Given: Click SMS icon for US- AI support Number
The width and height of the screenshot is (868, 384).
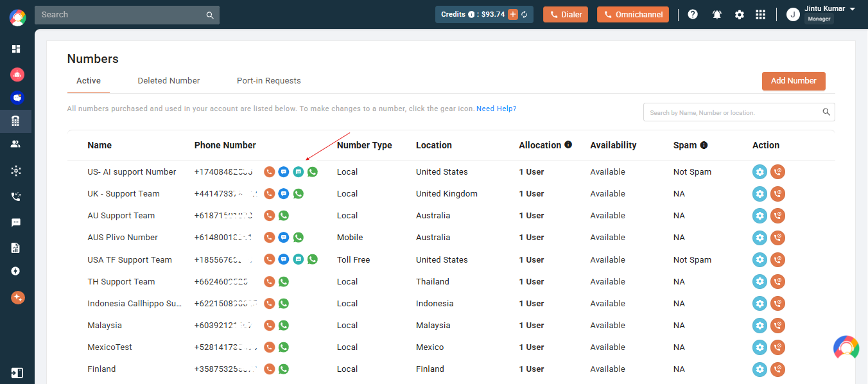Looking at the screenshot, I should coord(284,171).
